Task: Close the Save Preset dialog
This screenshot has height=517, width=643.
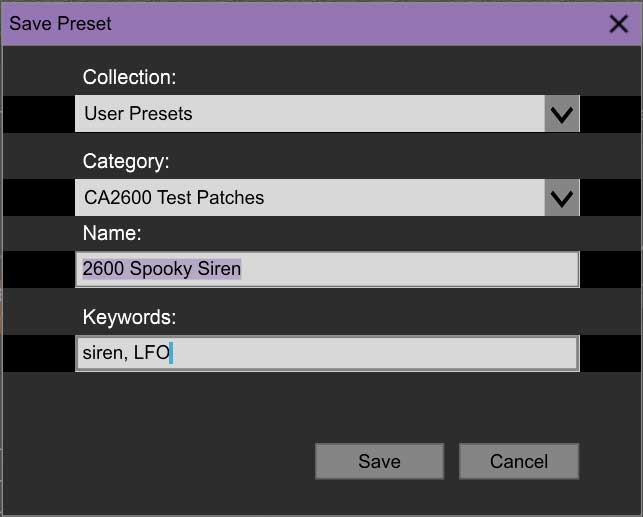Action: 618,24
